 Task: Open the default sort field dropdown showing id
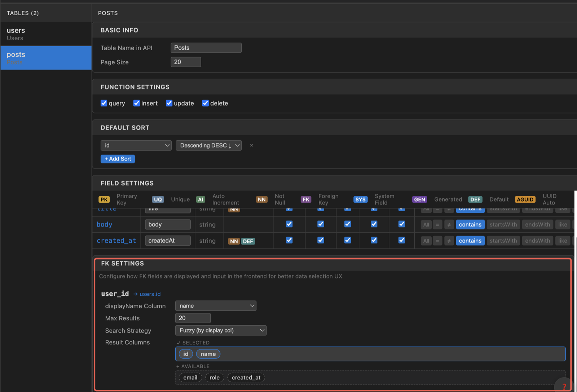(136, 145)
